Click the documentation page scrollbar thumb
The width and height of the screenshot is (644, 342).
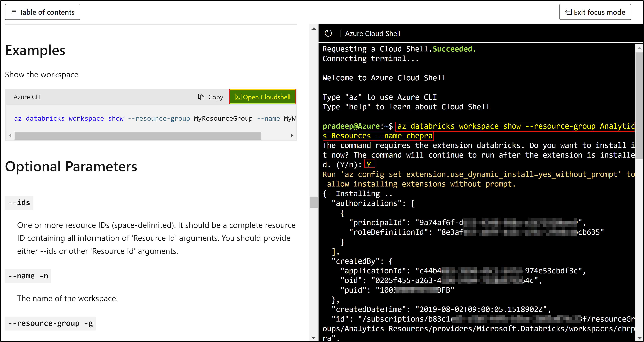click(313, 202)
